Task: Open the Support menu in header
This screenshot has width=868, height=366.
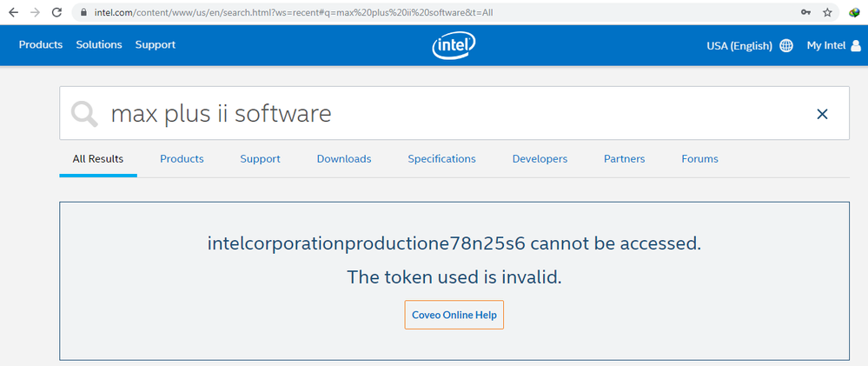Action: click(156, 45)
